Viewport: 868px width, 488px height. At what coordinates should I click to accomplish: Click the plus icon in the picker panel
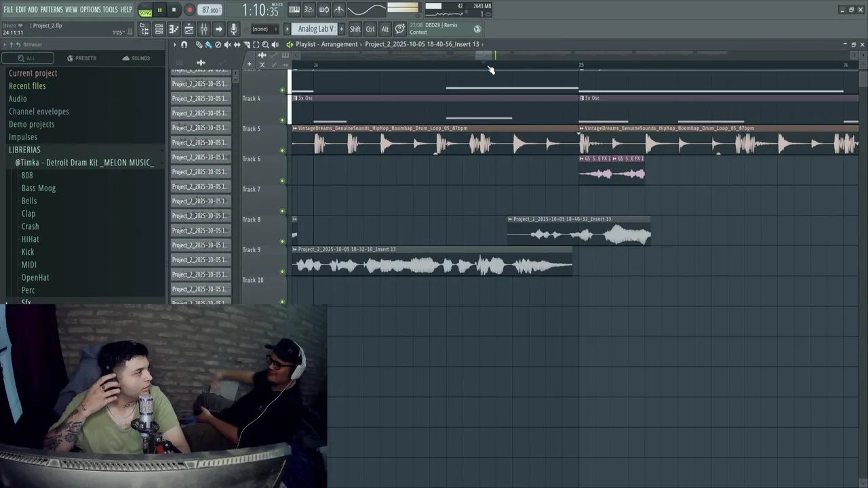point(249,64)
